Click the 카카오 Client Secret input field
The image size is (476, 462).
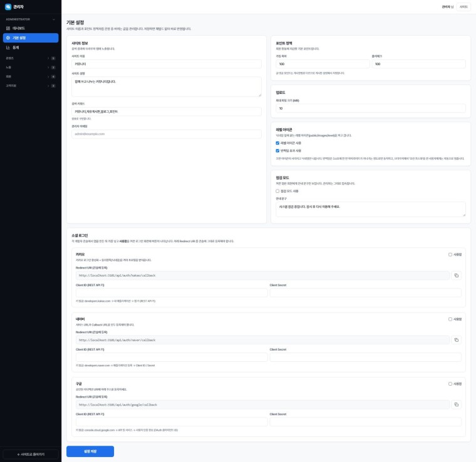click(x=366, y=293)
